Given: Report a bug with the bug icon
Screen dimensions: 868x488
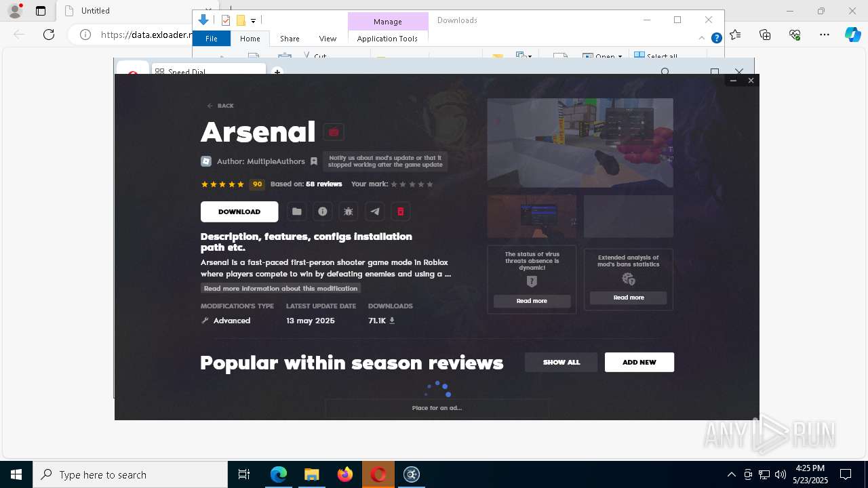Looking at the screenshot, I should (349, 211).
